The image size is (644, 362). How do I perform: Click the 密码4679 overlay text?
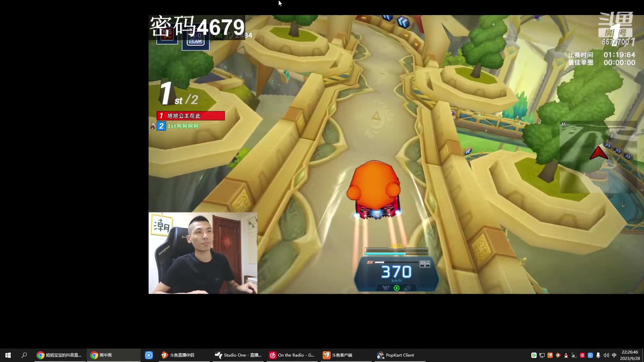pos(197,27)
